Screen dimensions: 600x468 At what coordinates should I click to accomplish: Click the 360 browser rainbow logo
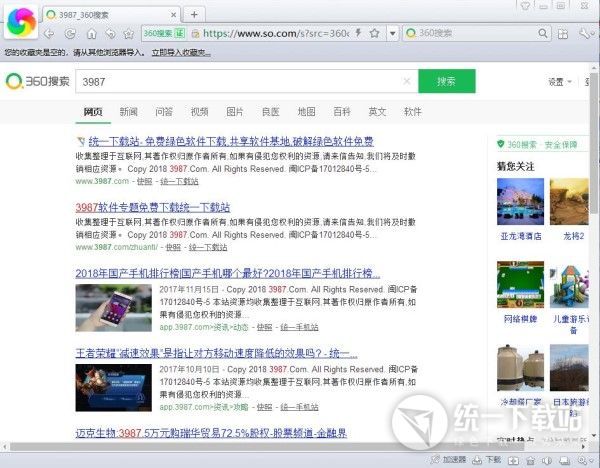coord(21,22)
